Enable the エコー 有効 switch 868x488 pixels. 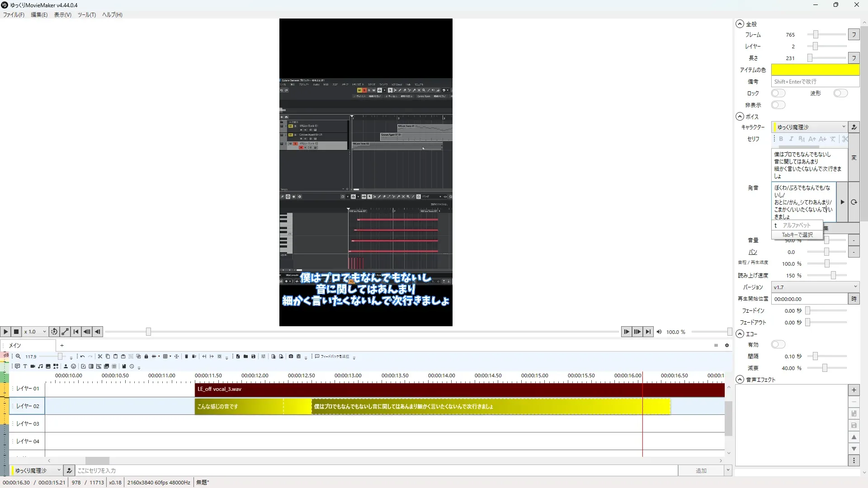(778, 344)
